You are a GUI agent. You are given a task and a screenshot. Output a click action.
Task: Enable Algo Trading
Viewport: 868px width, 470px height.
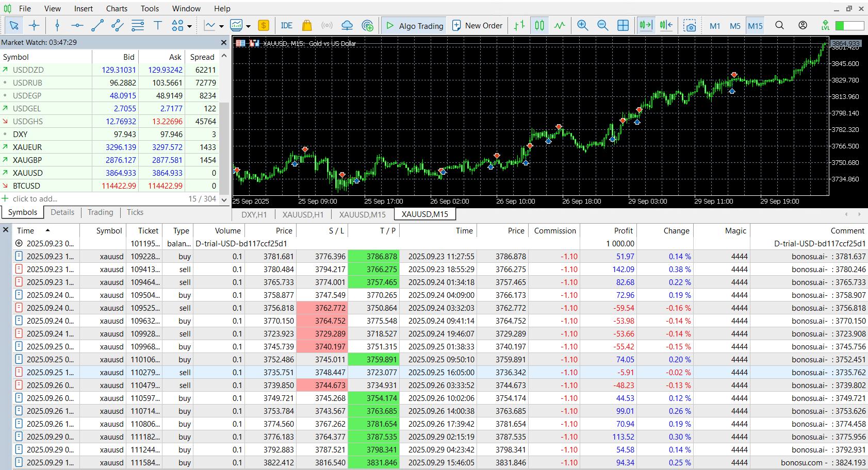click(413, 25)
